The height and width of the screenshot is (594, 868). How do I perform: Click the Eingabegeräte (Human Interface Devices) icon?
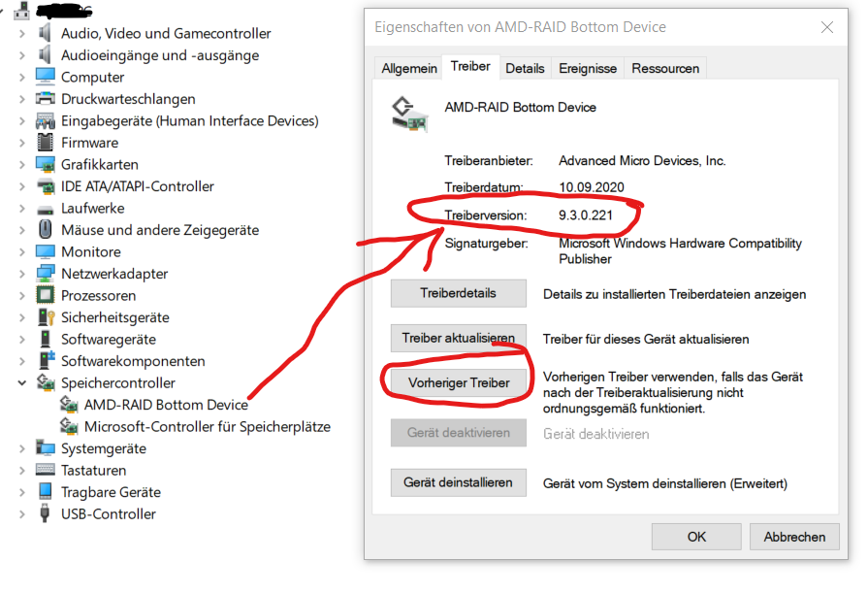coord(45,120)
